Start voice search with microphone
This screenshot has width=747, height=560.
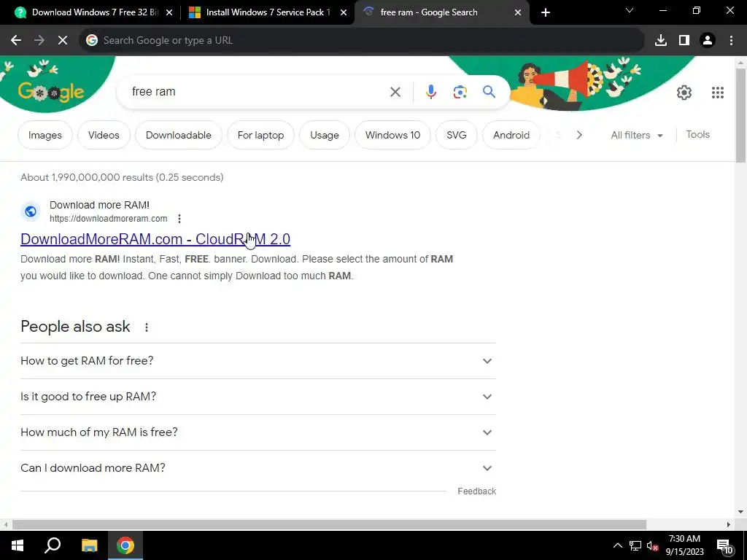(x=430, y=92)
